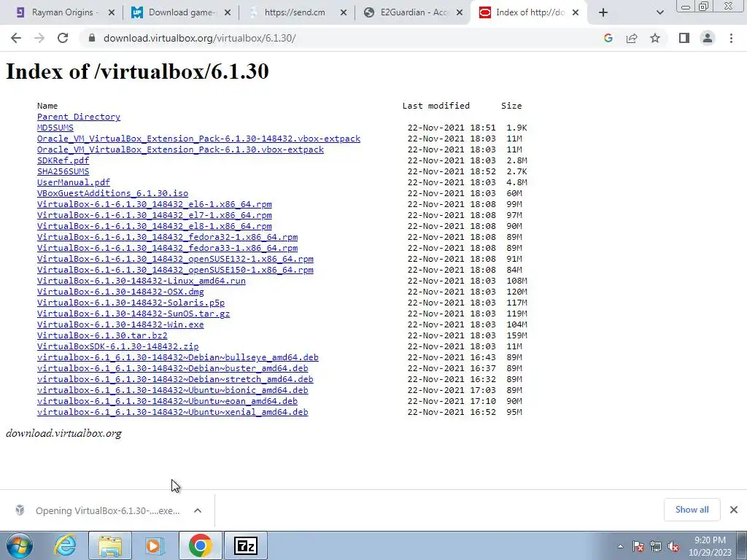Download the OSX.dmg installer
This screenshot has height=560, width=747.
coord(120,292)
